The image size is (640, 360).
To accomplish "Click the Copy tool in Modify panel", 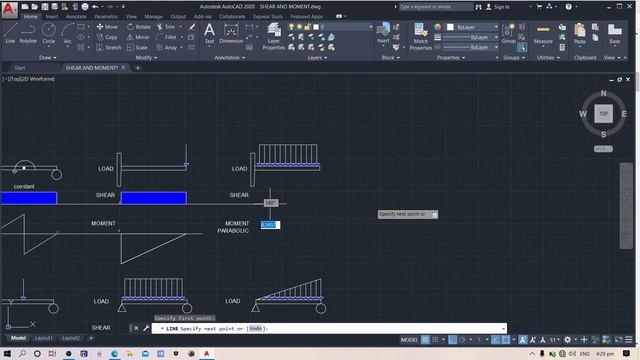I will pos(107,37).
